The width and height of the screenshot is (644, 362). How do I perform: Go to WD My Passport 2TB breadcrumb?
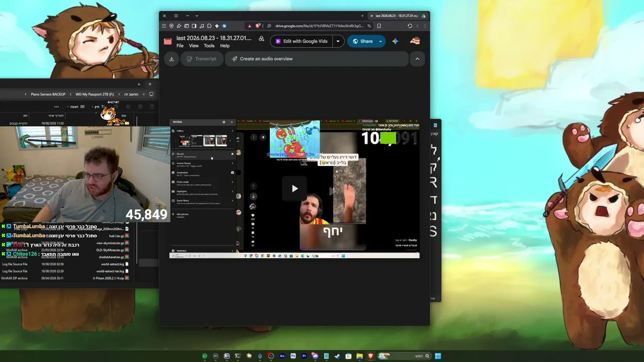coord(95,94)
